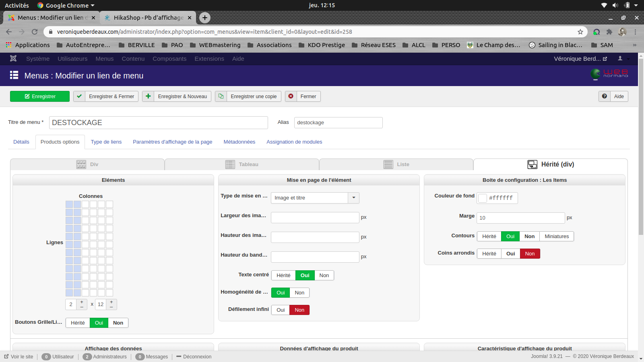Open the Couleur de fond color swatch
This screenshot has height=362, width=644.
483,198
